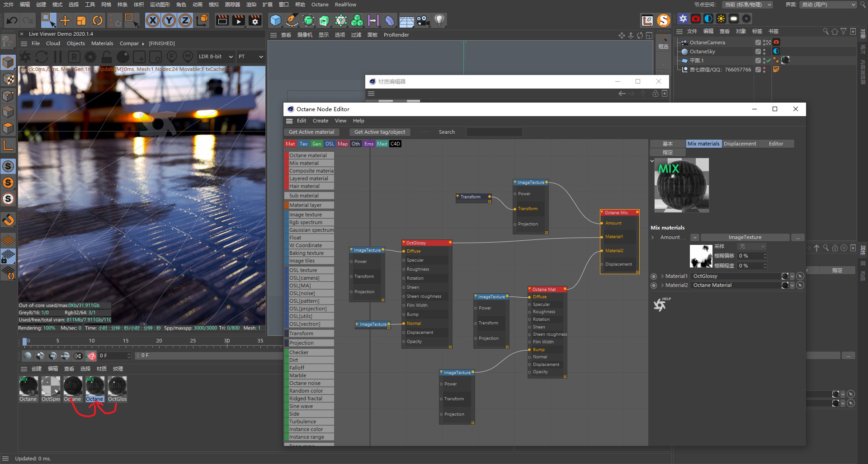The image size is (868, 464).
Task: Select the Scale tool in the top toolbar
Action: pyautogui.click(x=81, y=20)
